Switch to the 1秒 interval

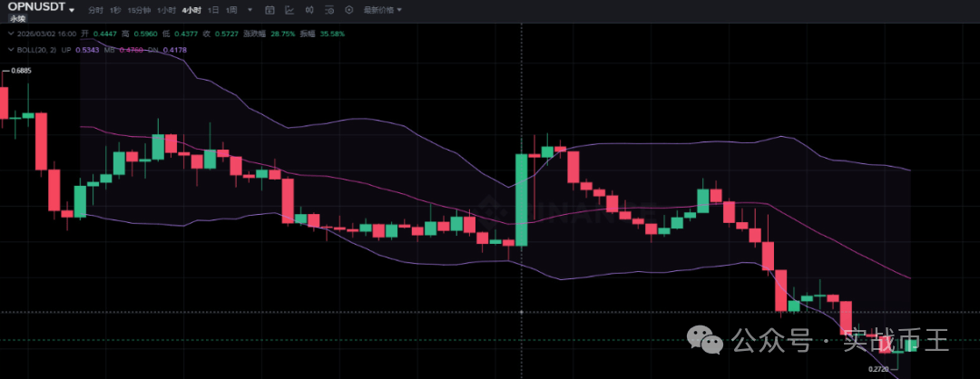115,10
